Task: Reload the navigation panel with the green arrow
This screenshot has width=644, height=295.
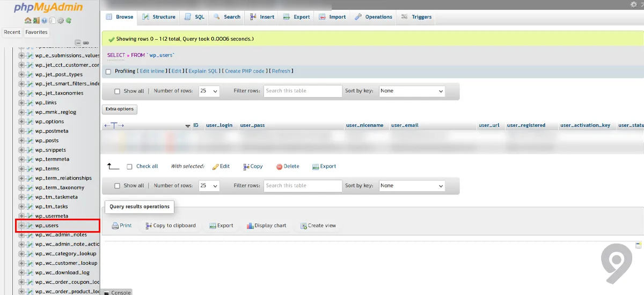Action: tap(69, 21)
